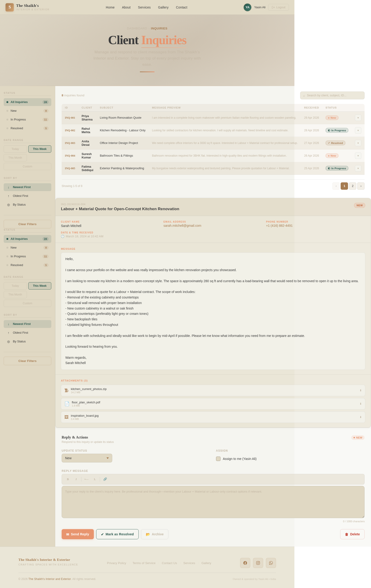Go to previous page of inquiries
Viewport: 371px width, 588px height.
(336, 186)
